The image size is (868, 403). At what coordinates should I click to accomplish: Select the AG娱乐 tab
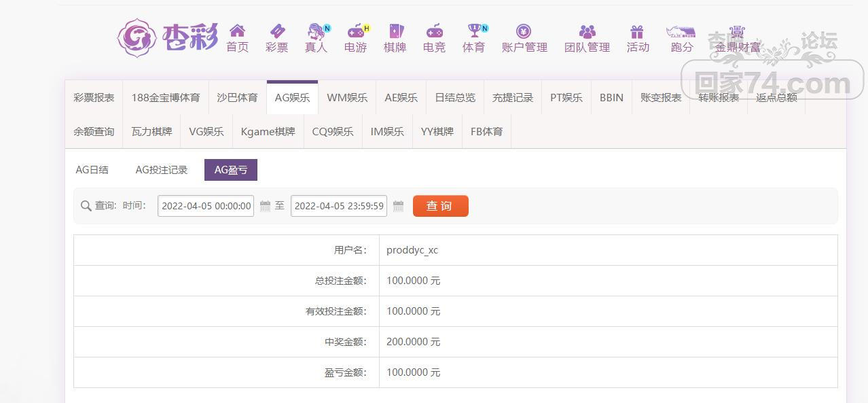tap(292, 97)
